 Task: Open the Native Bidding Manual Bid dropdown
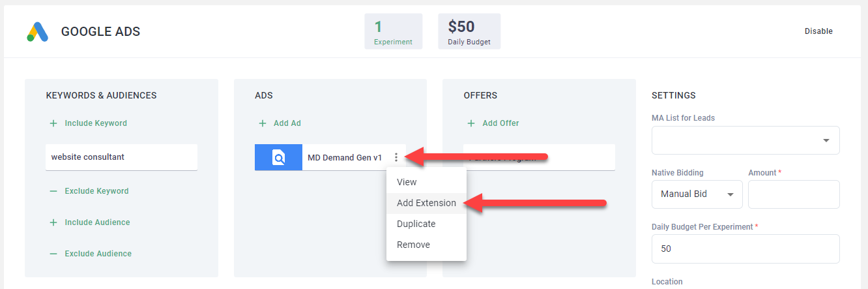(x=697, y=194)
